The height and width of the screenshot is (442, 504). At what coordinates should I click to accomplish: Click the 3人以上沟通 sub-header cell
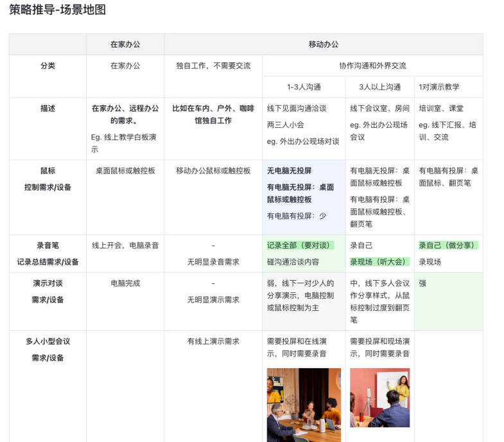[x=379, y=87]
